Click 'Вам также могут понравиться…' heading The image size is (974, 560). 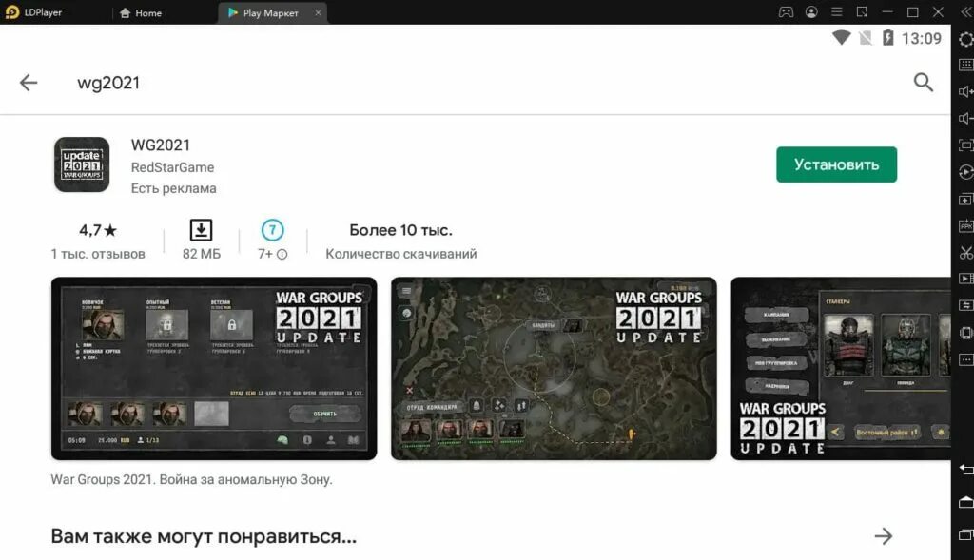point(204,536)
